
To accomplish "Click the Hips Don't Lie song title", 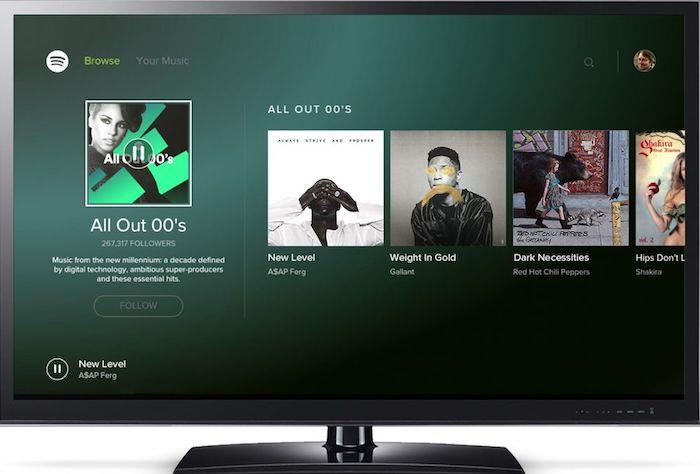I will tap(660, 258).
